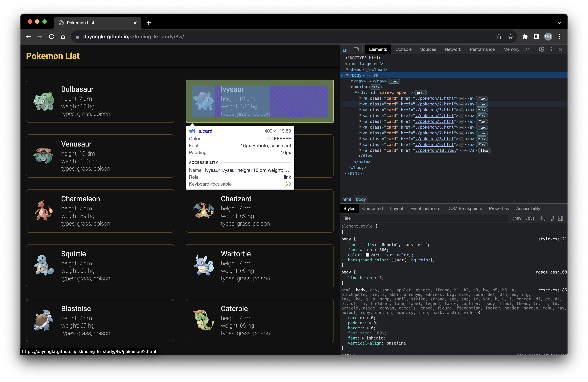The width and height of the screenshot is (588, 382).
Task: Toggle computed styles sidebar pane
Action: click(561, 218)
